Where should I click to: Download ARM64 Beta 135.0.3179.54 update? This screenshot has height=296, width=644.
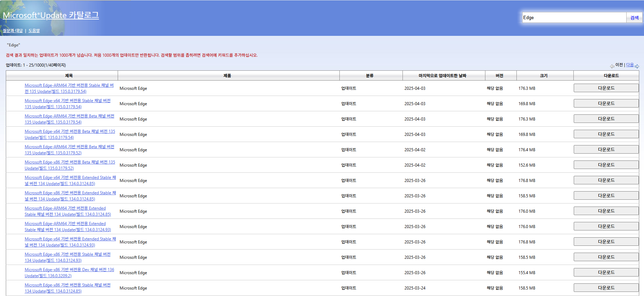606,119
